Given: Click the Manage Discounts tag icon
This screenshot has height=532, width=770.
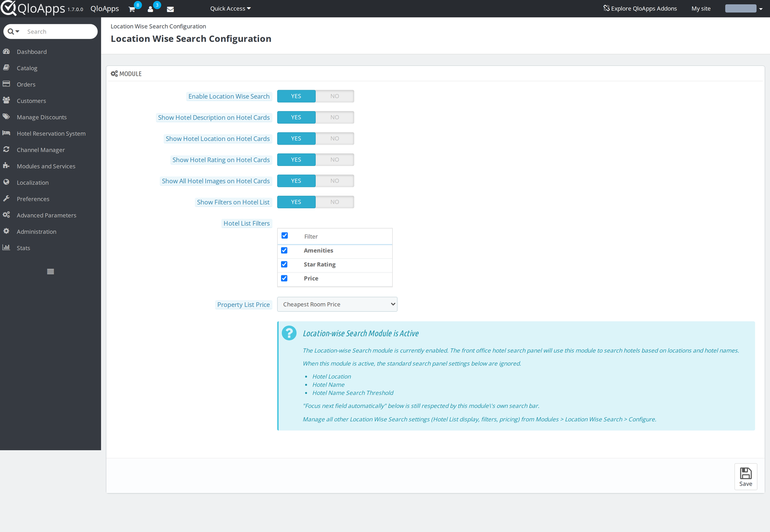Looking at the screenshot, I should 7,117.
